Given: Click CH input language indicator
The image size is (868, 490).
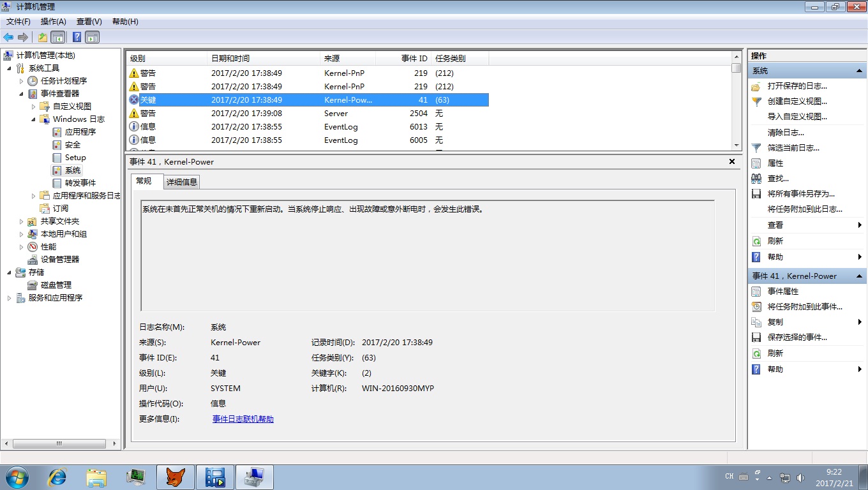Looking at the screenshot, I should click(730, 477).
